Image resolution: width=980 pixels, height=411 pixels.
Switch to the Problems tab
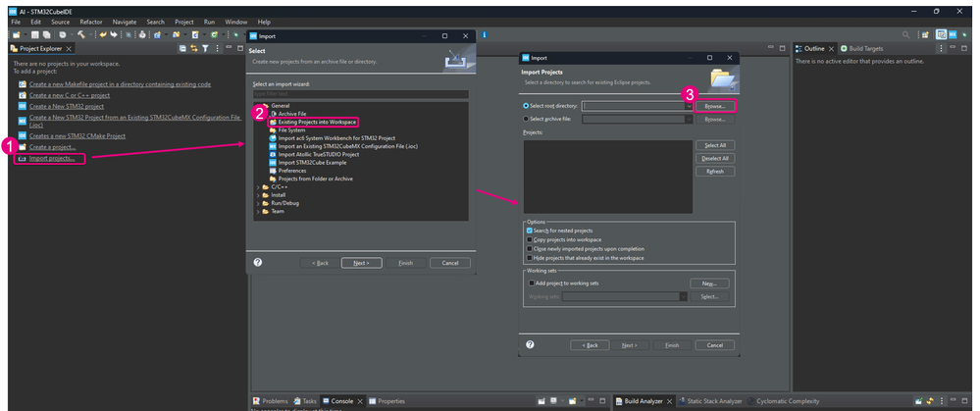pos(271,401)
